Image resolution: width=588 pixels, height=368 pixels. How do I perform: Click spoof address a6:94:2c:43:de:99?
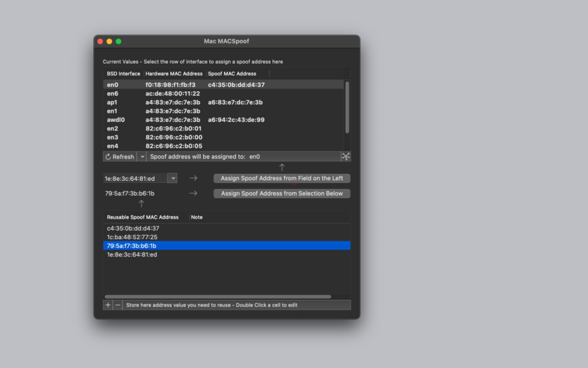[237, 120]
